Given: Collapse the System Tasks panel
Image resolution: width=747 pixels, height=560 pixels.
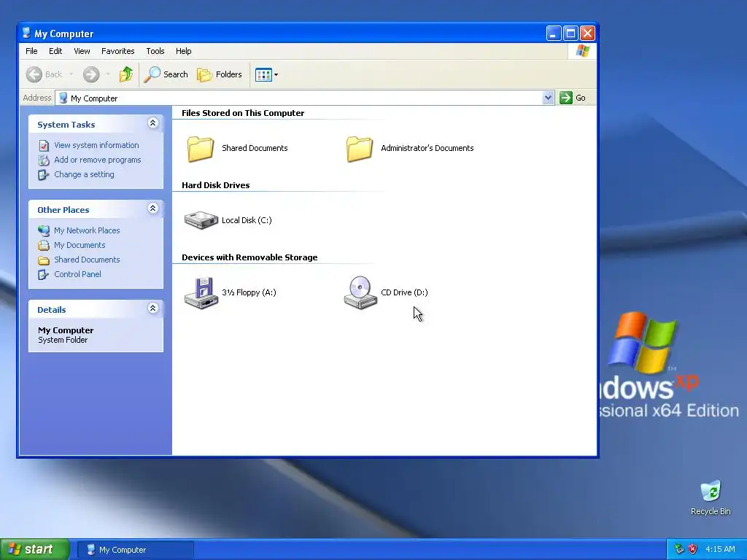Looking at the screenshot, I should click(x=153, y=123).
